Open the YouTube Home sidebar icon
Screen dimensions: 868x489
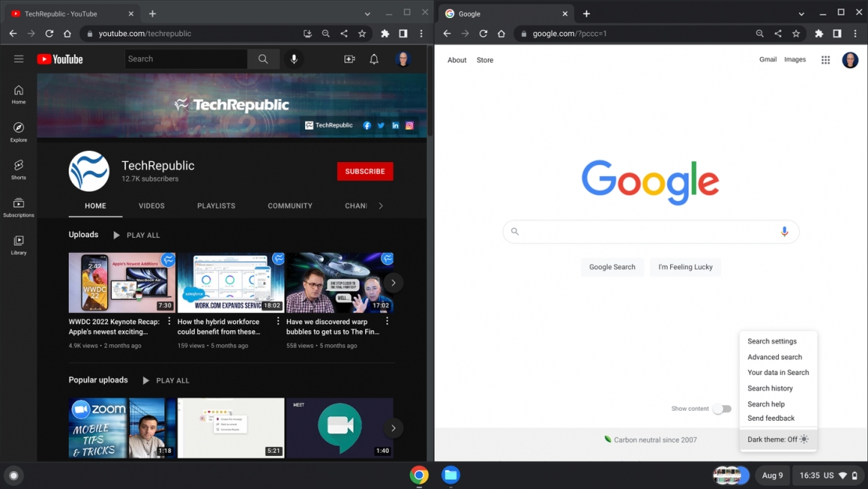pos(18,92)
